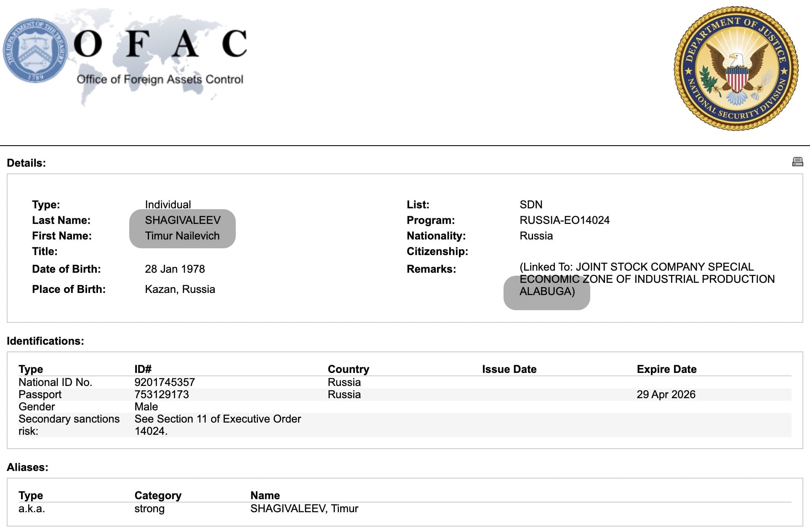Click the Expire Date column header
Image resolution: width=810 pixels, height=532 pixels.
[666, 369]
